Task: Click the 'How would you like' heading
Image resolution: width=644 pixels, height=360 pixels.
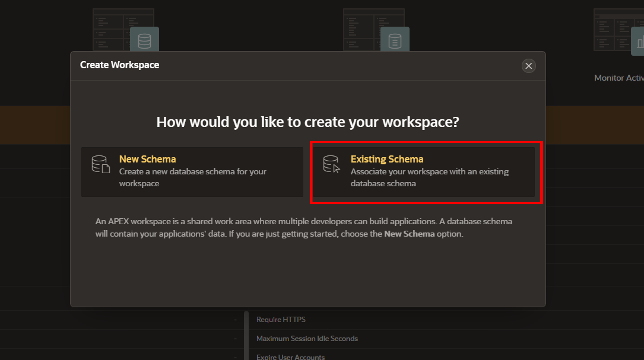Action: tap(307, 122)
